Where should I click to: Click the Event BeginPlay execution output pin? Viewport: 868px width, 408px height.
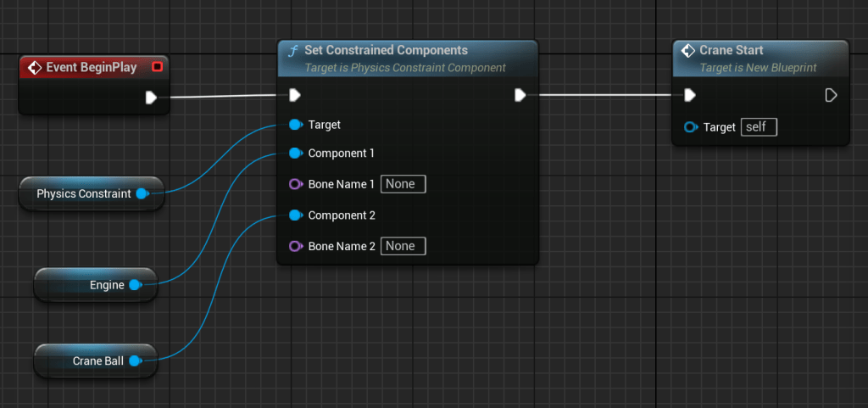click(151, 98)
